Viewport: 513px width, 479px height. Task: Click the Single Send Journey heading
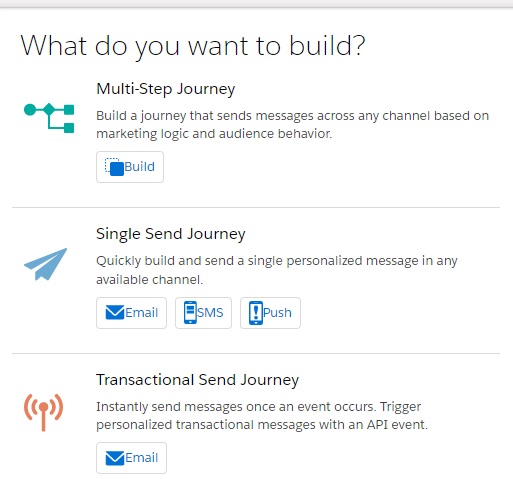(x=171, y=234)
